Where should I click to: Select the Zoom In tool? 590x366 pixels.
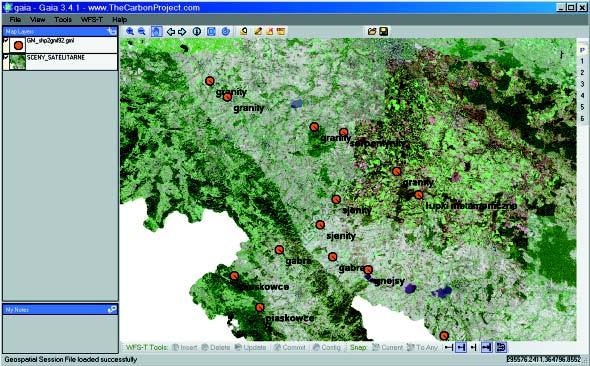click(130, 32)
